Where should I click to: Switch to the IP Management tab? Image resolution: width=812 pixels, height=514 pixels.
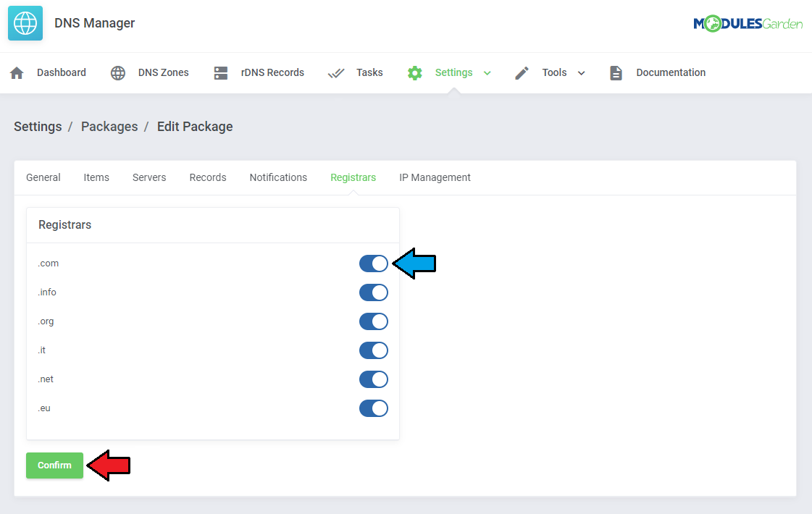click(x=435, y=177)
